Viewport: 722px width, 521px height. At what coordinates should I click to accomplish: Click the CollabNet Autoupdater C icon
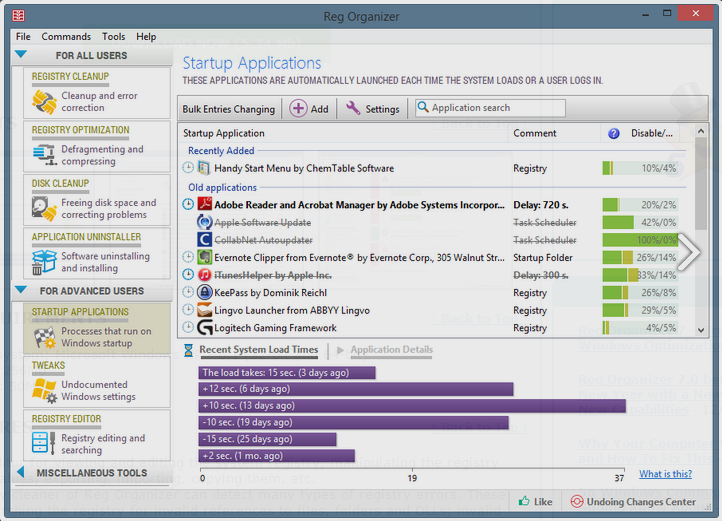204,240
